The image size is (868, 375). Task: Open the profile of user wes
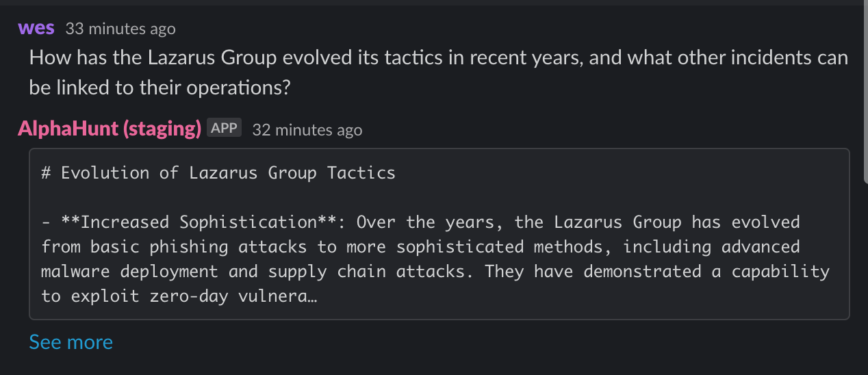tap(36, 28)
